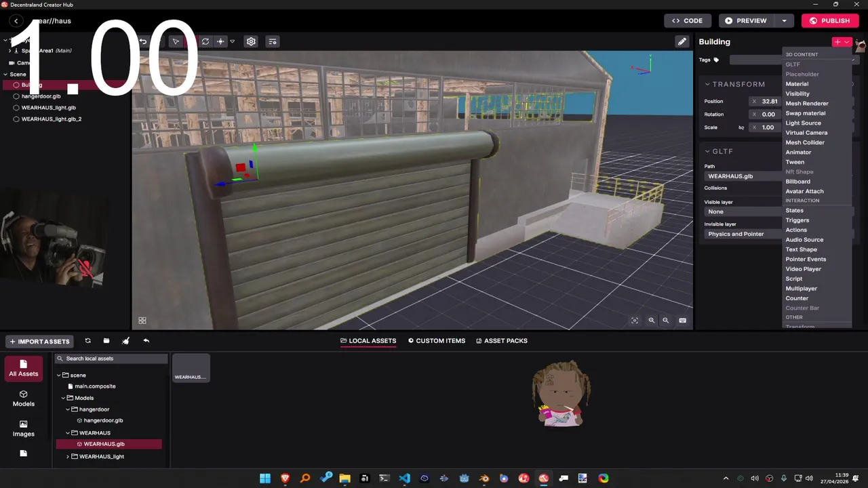The height and width of the screenshot is (488, 868).
Task: Choose Triggers from component menu
Action: 817,220
